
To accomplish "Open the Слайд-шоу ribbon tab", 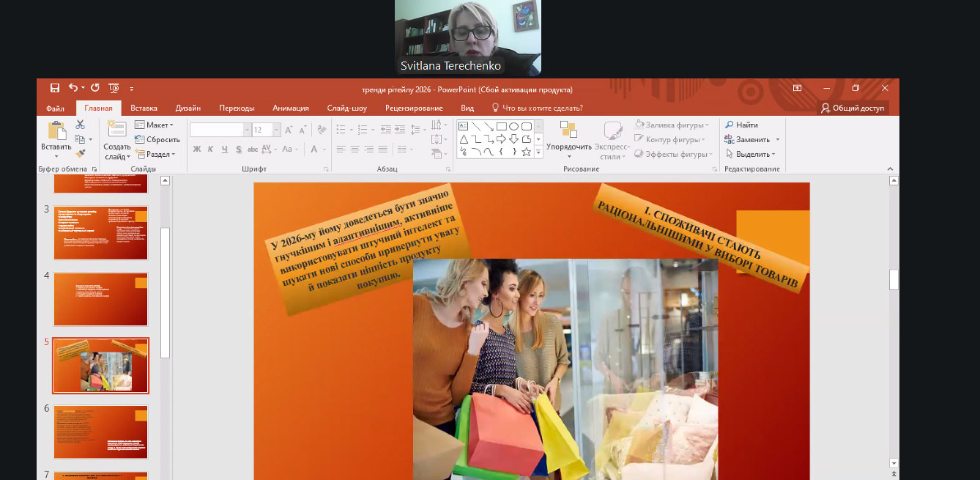I will pos(346,108).
